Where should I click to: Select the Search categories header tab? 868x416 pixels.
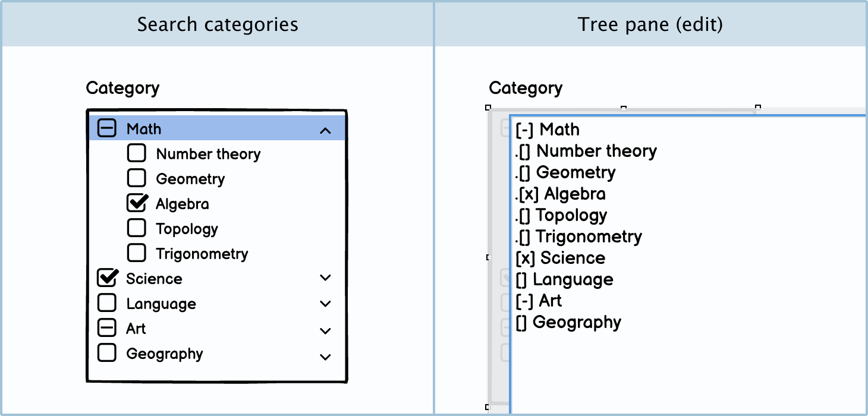(x=218, y=24)
